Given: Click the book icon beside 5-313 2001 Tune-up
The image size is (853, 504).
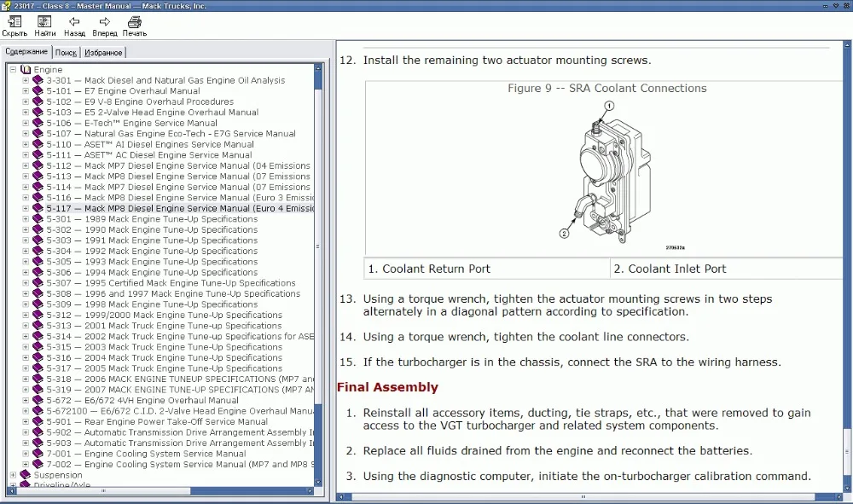Looking at the screenshot, I should click(38, 326).
